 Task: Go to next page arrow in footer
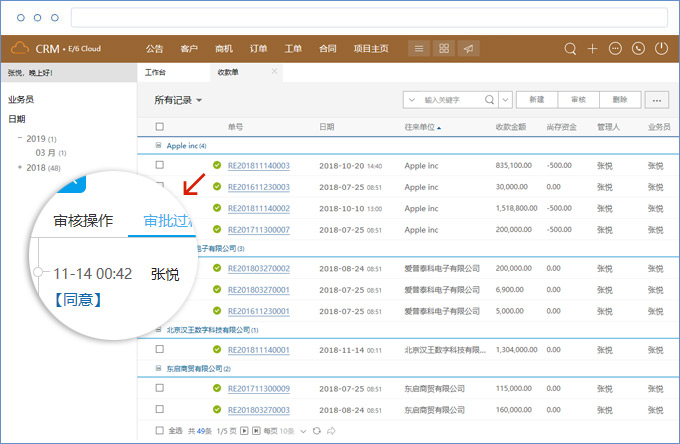[x=246, y=430]
